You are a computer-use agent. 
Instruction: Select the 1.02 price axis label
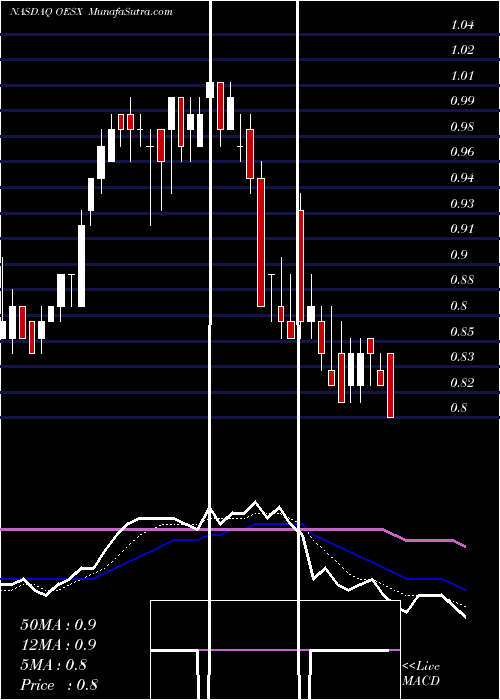pyautogui.click(x=462, y=50)
